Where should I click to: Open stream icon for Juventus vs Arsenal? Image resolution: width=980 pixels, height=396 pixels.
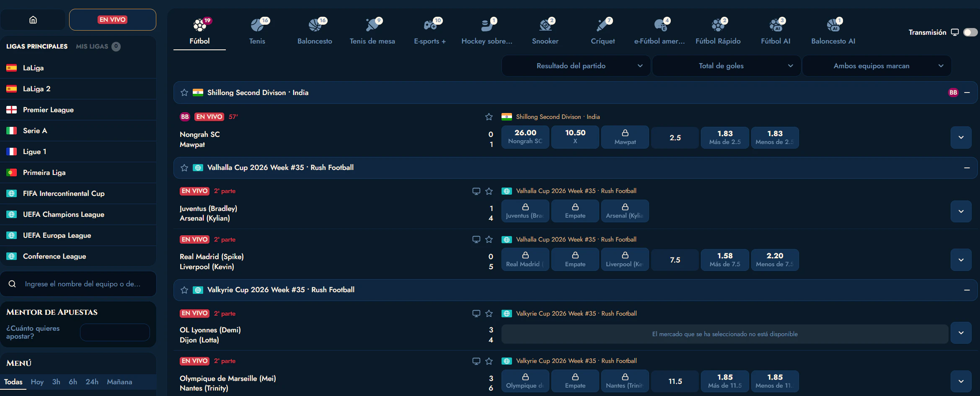tap(476, 191)
